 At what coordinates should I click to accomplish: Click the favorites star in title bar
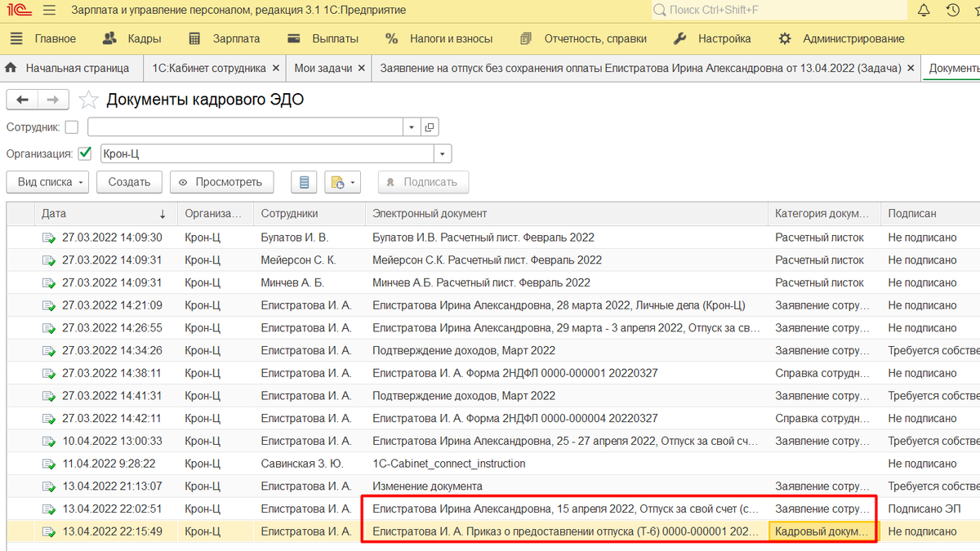coord(977,11)
